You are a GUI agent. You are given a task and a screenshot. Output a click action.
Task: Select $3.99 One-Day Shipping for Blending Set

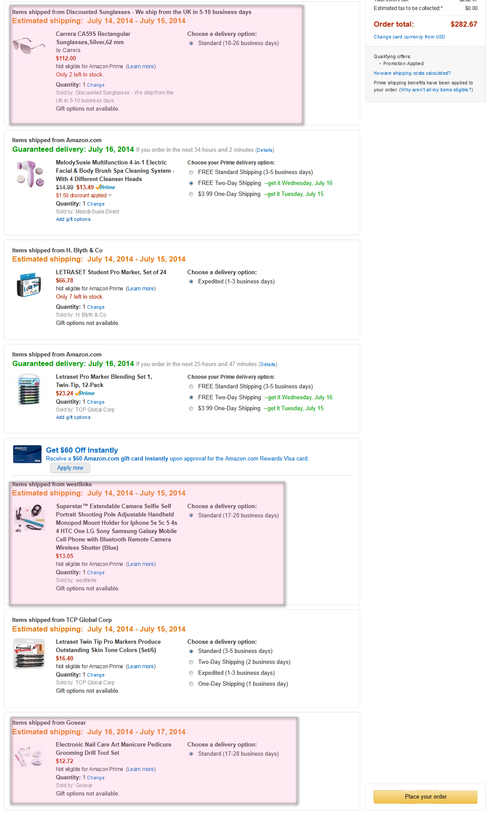pos(191,408)
